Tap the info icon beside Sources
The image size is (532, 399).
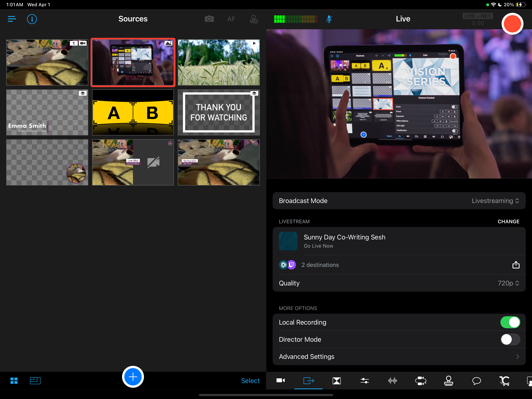[x=32, y=19]
